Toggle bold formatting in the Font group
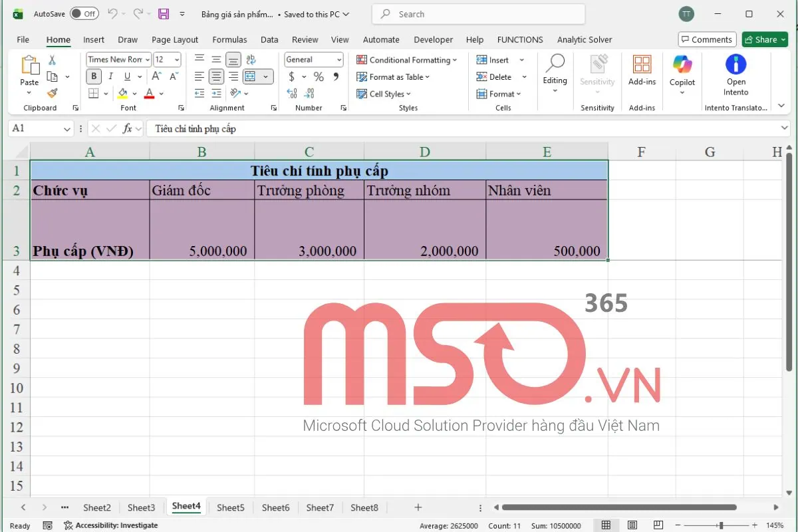The height and width of the screenshot is (532, 798). click(93, 76)
